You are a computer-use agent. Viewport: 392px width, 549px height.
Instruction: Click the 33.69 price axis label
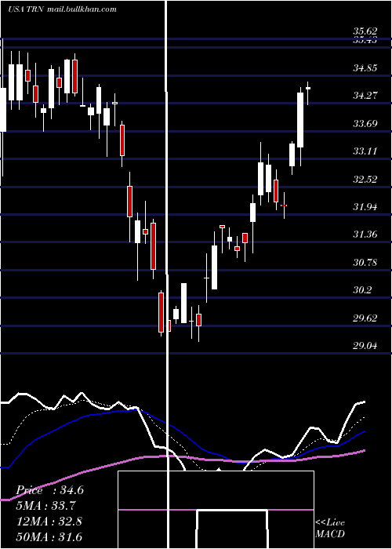(x=365, y=123)
